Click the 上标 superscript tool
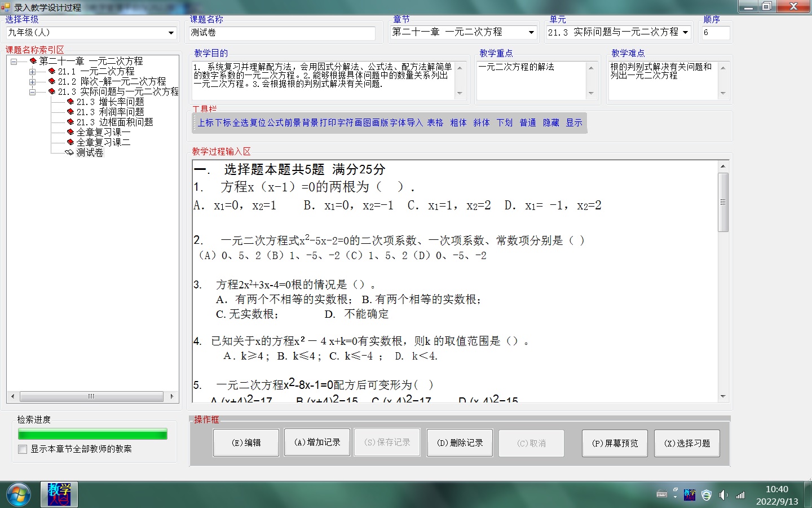 206,122
